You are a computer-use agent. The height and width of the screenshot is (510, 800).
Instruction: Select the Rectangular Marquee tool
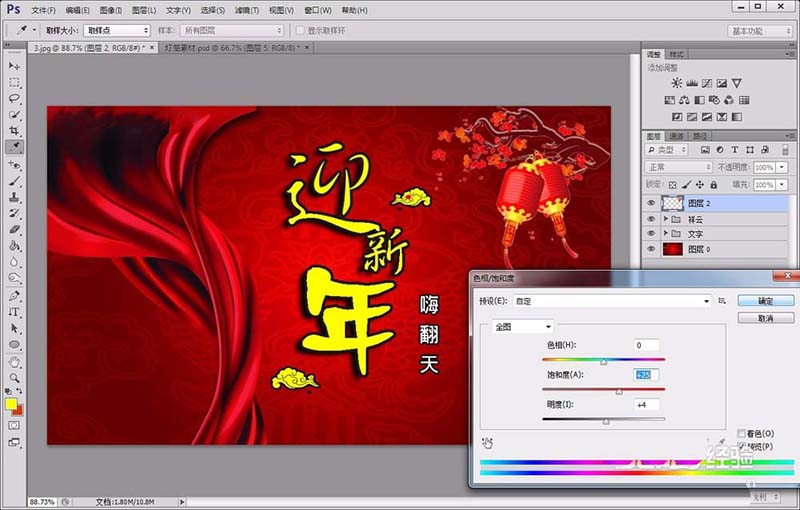pyautogui.click(x=15, y=83)
